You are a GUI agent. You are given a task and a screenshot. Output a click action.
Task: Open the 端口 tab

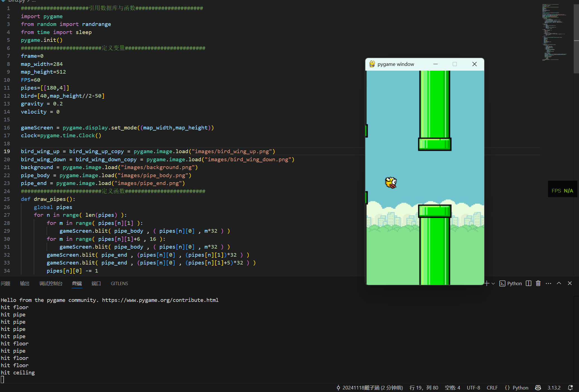(x=96, y=283)
